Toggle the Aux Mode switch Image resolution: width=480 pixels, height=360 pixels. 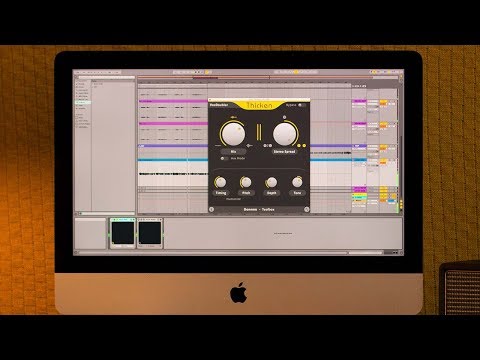[x=224, y=158]
